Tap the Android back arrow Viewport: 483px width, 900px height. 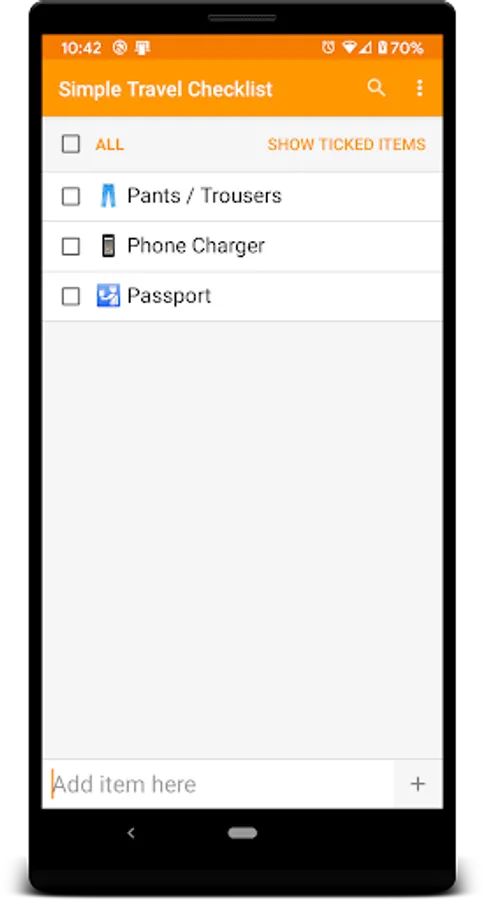click(x=131, y=833)
